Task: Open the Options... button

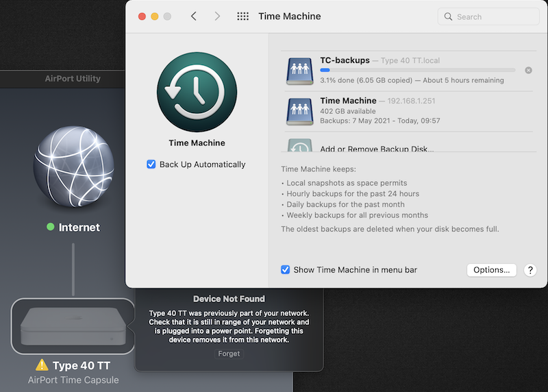Action: [491, 270]
